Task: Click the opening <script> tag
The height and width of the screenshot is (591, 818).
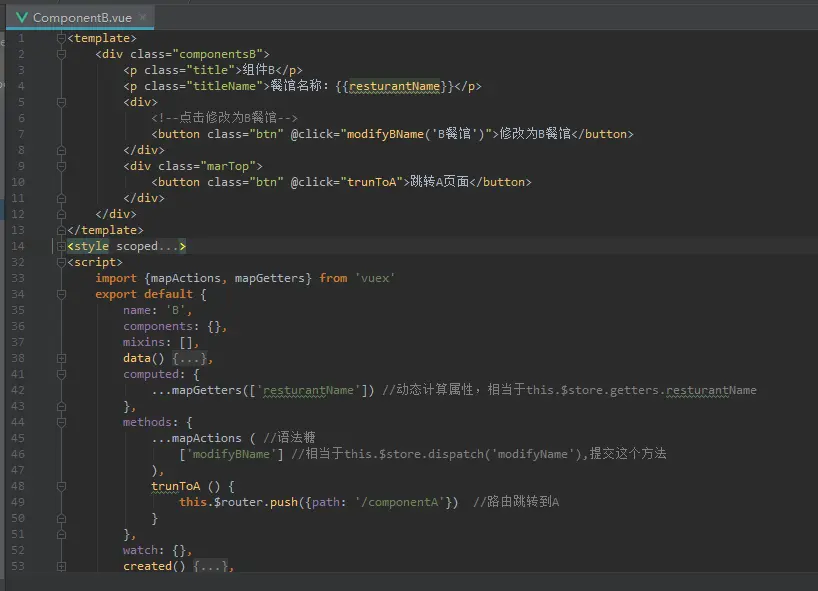Action: pyautogui.click(x=95, y=262)
